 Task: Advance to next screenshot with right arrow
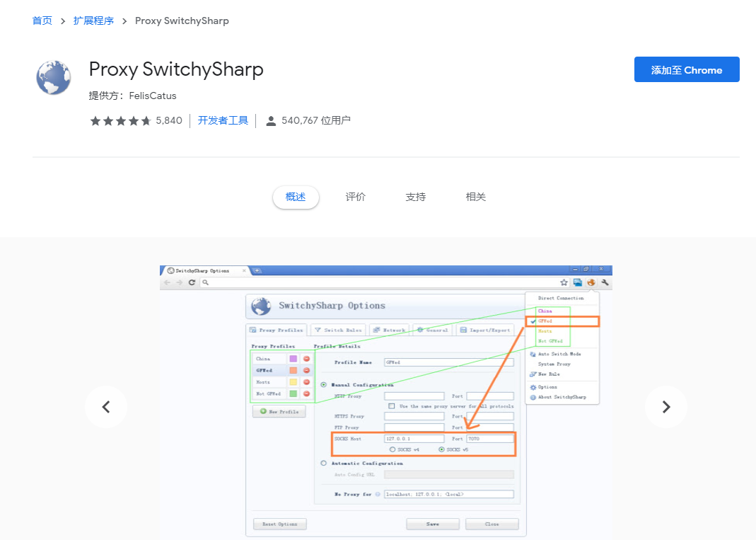[x=665, y=407]
